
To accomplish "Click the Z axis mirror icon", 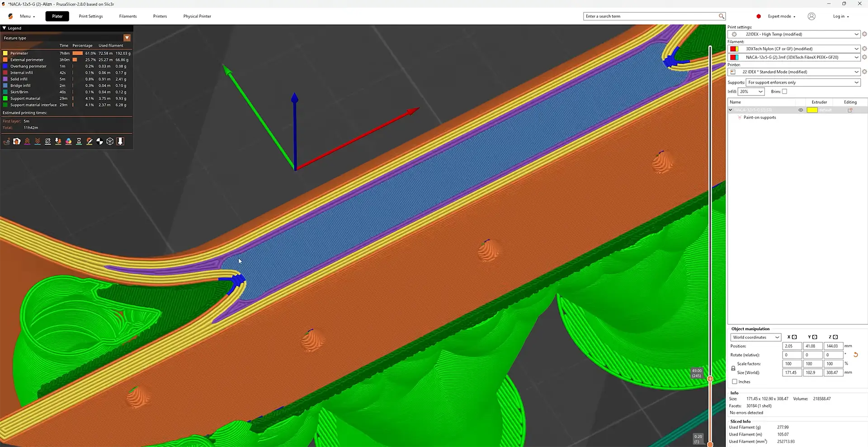I will pos(835,337).
